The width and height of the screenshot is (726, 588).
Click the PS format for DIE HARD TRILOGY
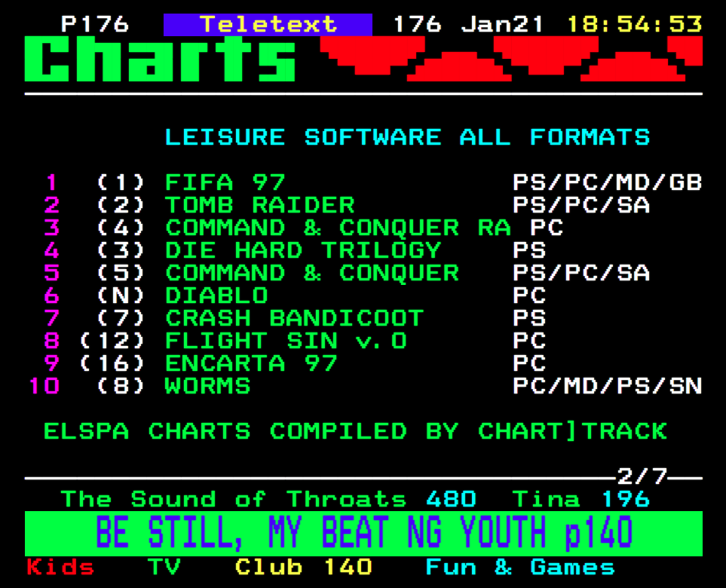529,250
